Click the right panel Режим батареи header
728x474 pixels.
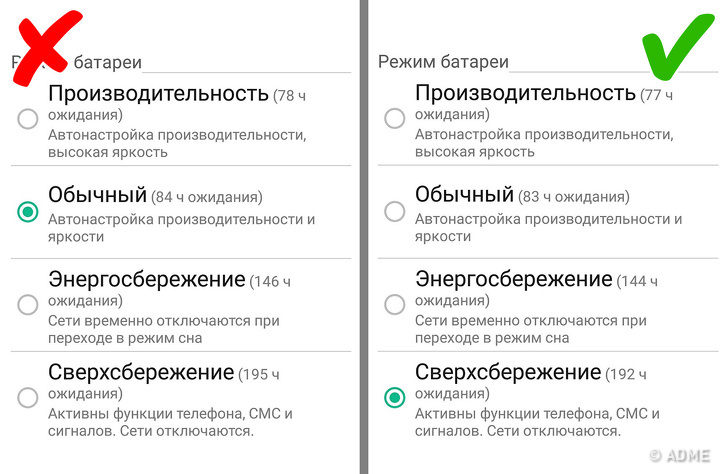(443, 62)
